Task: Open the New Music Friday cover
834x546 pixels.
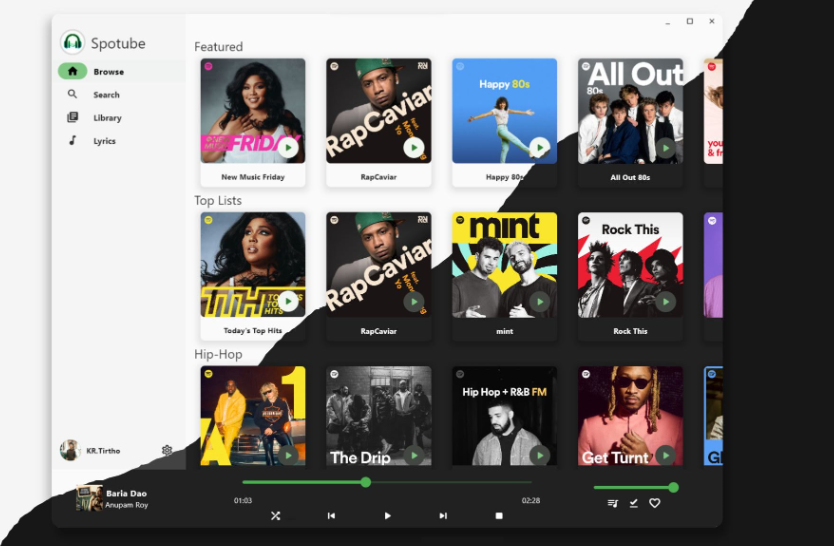Action: tap(253, 111)
